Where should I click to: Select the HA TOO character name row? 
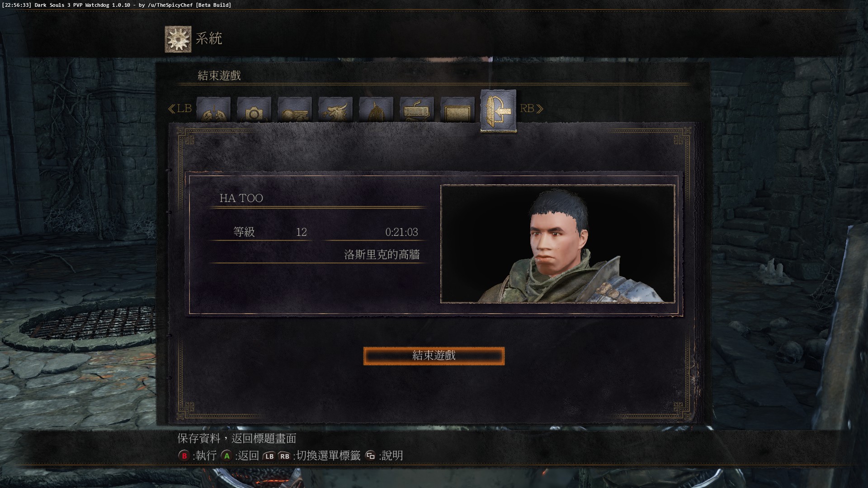pos(318,198)
